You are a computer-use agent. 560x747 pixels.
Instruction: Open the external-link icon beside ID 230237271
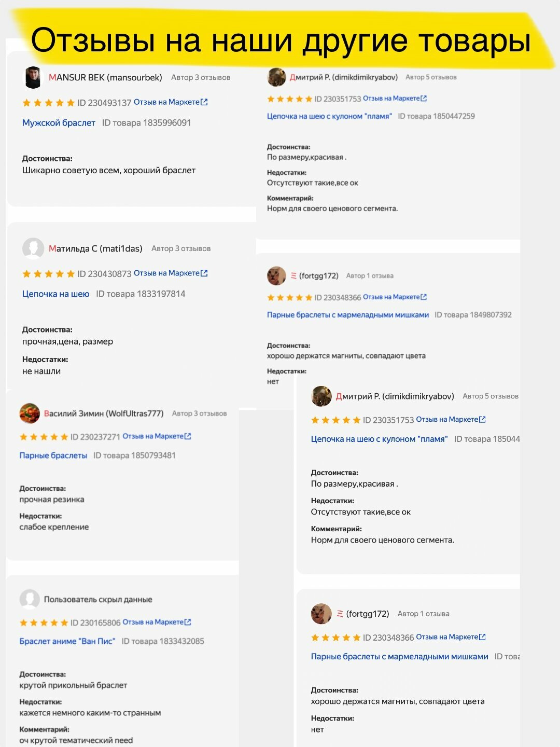click(188, 436)
